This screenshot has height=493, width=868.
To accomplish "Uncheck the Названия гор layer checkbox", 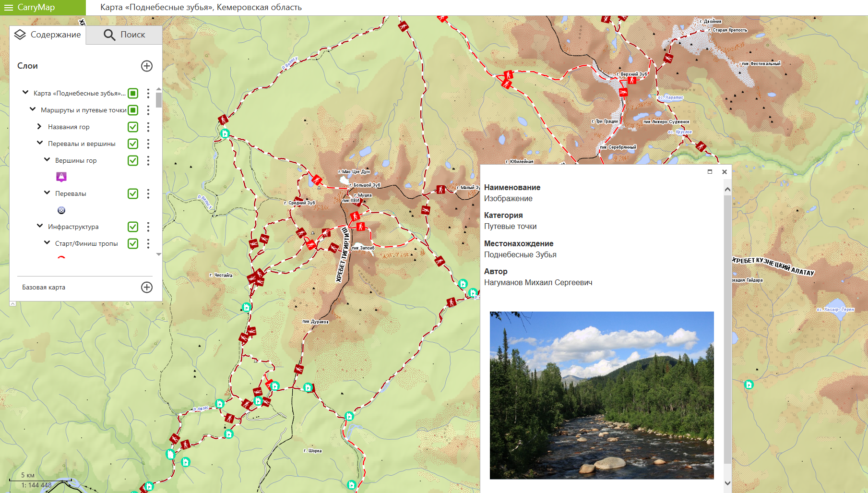I will (133, 127).
